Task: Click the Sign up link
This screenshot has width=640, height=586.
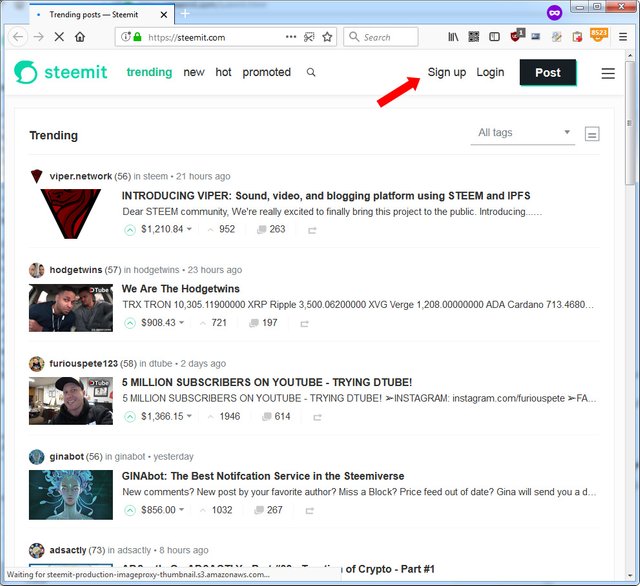Action: (447, 72)
